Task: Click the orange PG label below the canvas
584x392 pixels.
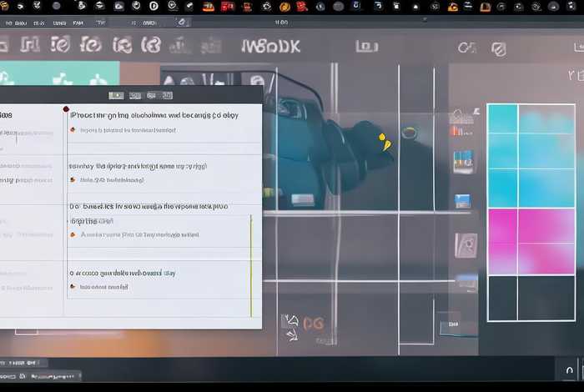Action: (x=313, y=322)
